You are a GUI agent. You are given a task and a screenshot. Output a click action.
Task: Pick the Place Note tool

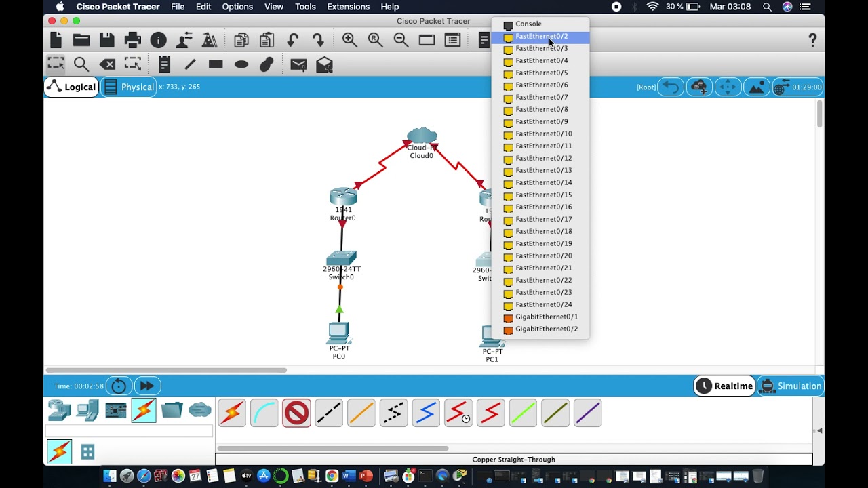point(164,64)
